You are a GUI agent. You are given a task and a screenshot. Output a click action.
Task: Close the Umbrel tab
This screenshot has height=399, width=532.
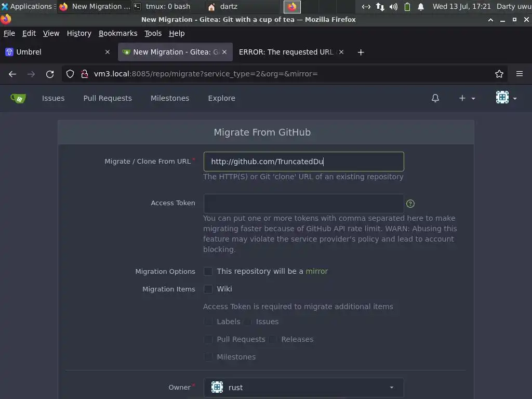coord(108,52)
